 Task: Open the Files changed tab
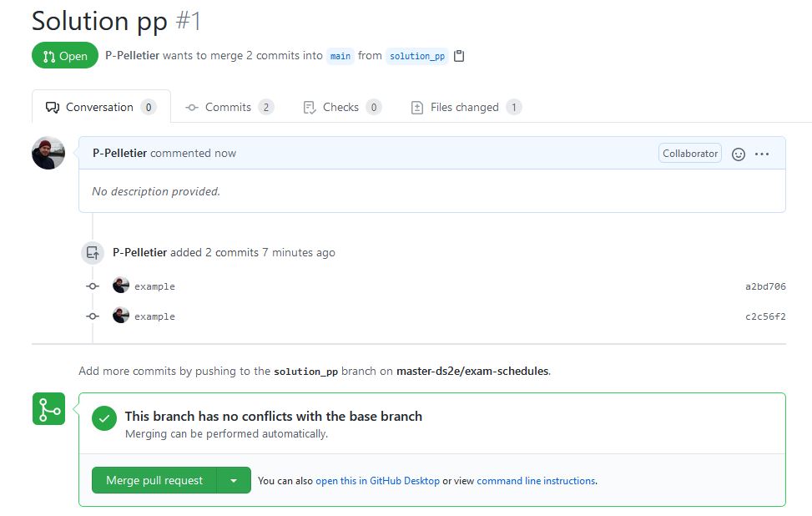pos(465,107)
